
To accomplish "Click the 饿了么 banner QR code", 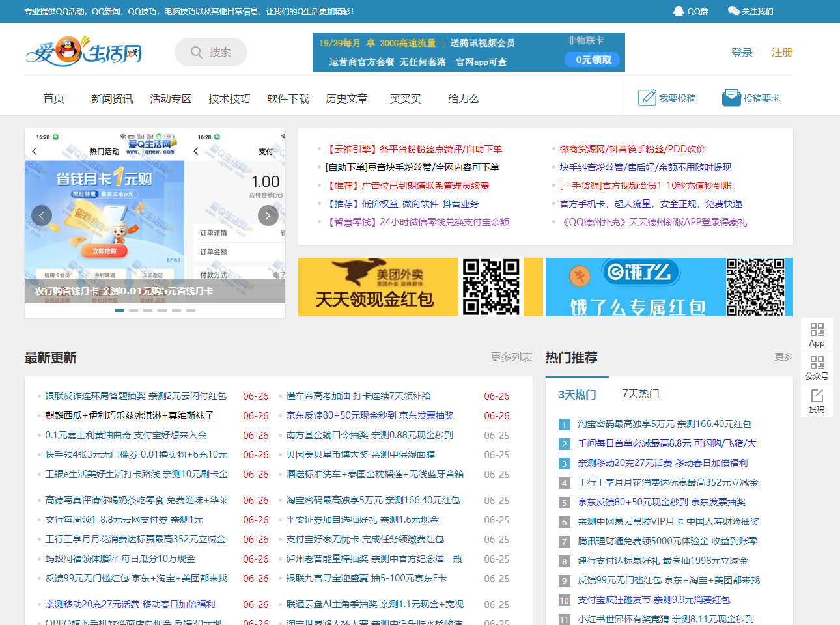I will [755, 287].
